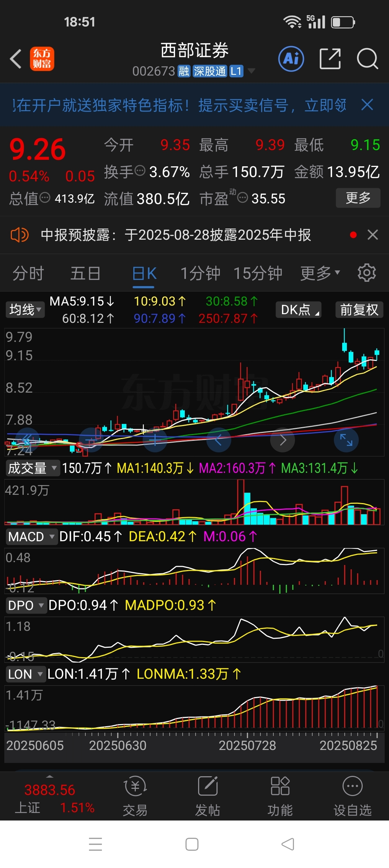Tap the 融 margin tag
This screenshot has width=389, height=868.
184,71
